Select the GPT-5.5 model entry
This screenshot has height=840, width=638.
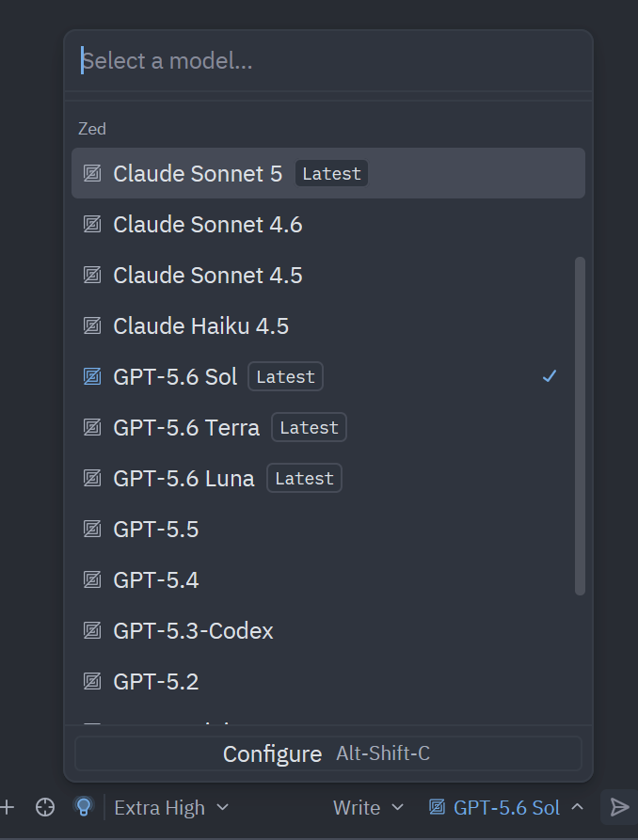[328, 530]
